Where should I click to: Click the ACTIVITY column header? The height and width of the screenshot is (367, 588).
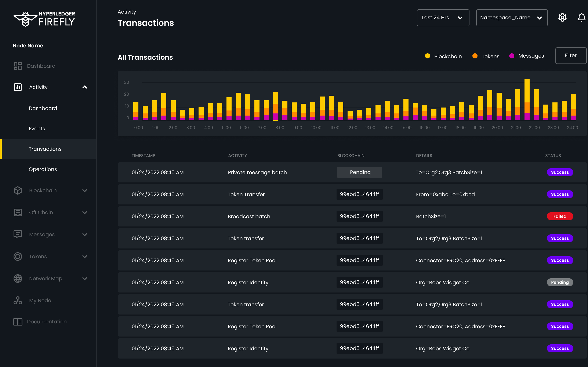coord(237,156)
